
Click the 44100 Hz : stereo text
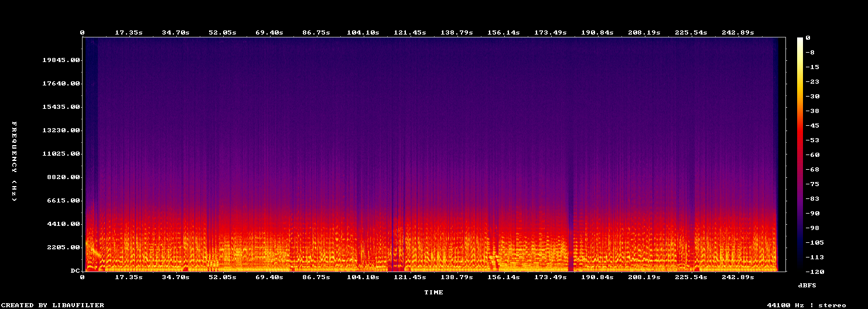tap(807, 305)
